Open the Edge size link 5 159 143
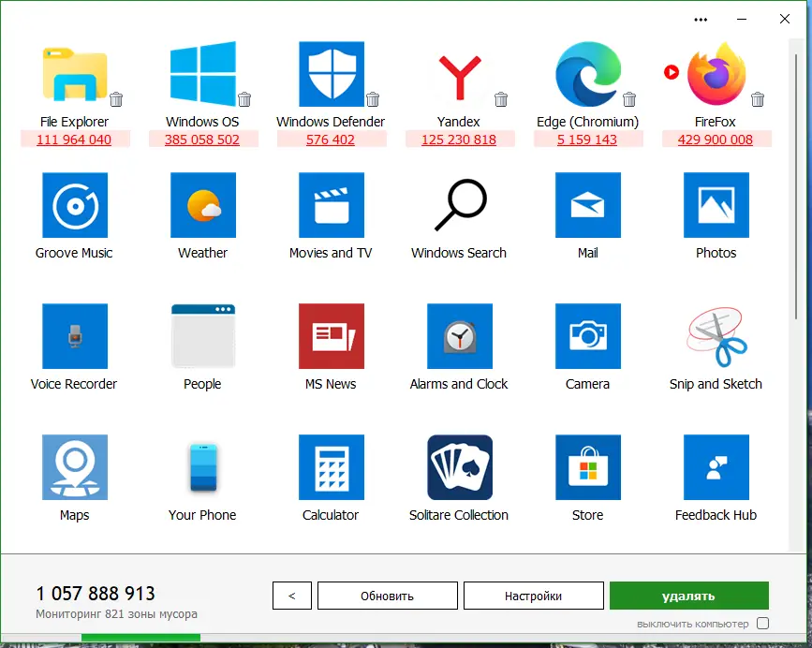This screenshot has height=648, width=812. 586,140
